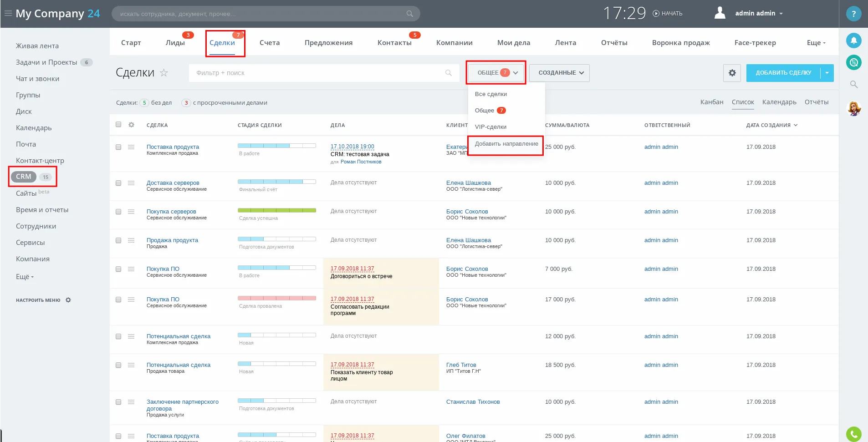
Task: Expand the admin admin user menu
Action: click(x=759, y=13)
